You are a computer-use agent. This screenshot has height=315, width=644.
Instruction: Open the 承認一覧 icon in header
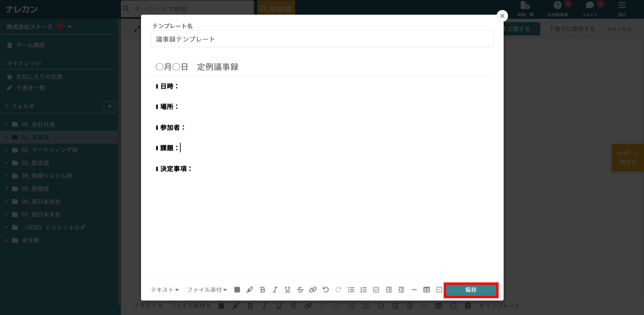pyautogui.click(x=525, y=9)
